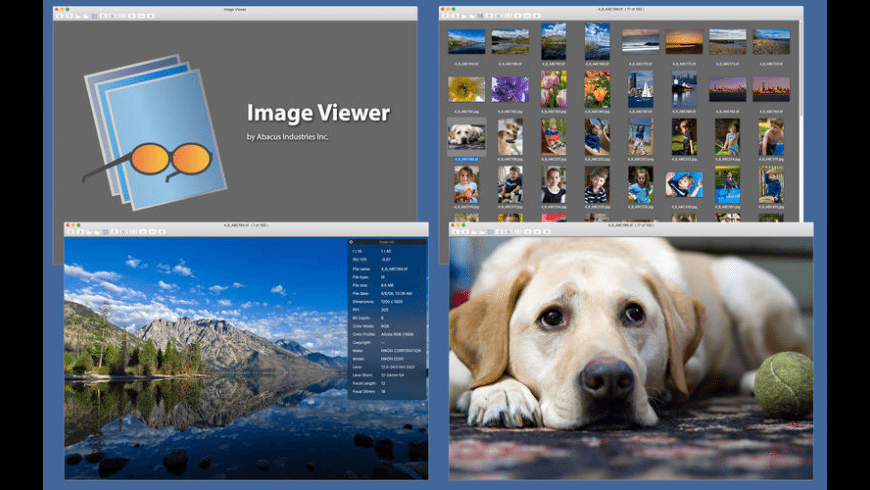
Task: Click the 6.6 MB file size value
Action: [387, 285]
